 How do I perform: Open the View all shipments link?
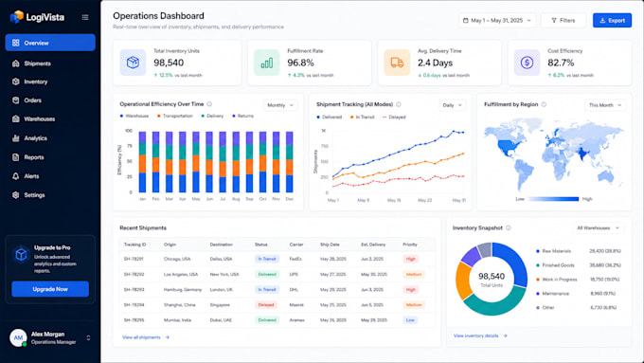(x=146, y=337)
